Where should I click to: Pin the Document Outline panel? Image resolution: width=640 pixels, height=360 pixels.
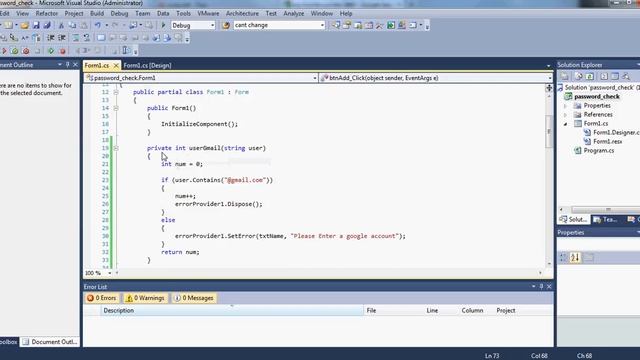[68, 64]
